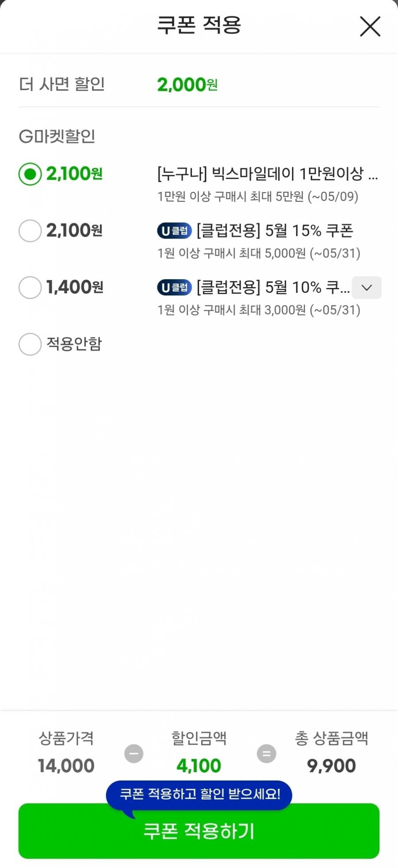398x868 pixels.
Task: Click the [누구나] 빅스마일데이 coupon title
Action: (x=268, y=174)
